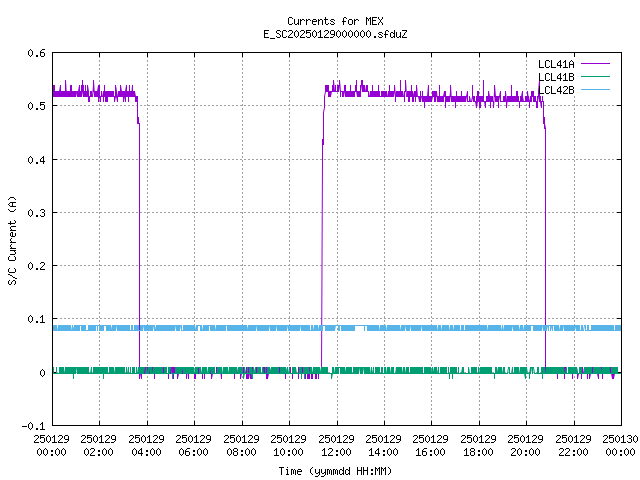Screen dimensions: 640x480
Task: Click the chart title 'Currents for MEX'
Action: tap(335, 21)
